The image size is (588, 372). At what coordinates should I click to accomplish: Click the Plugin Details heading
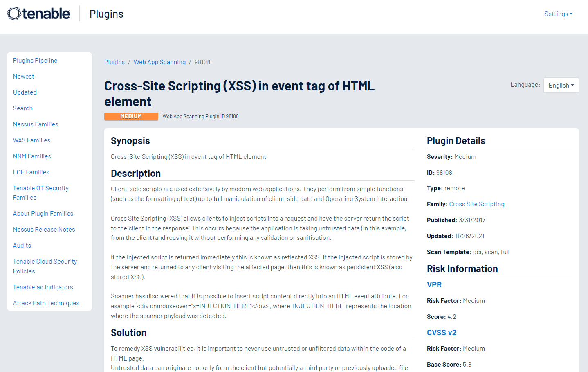456,141
